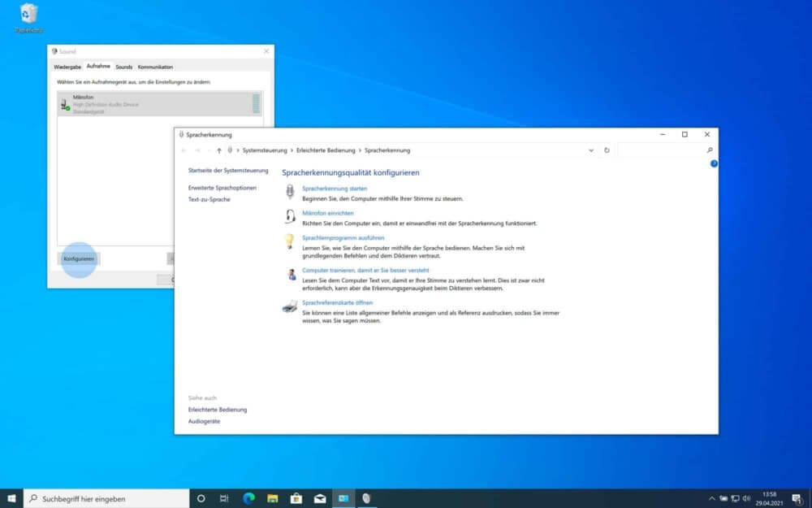This screenshot has width=812, height=508.
Task: Open Task View from the taskbar
Action: pos(224,499)
